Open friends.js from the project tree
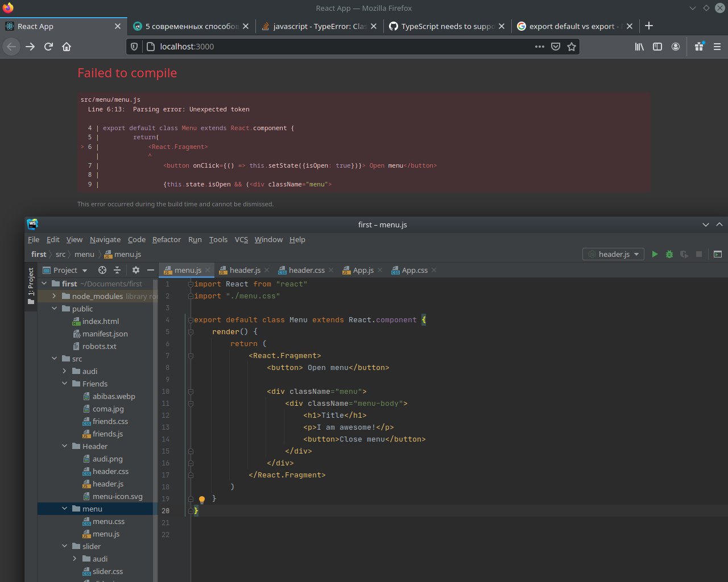Viewport: 728px width, 582px height. click(107, 434)
